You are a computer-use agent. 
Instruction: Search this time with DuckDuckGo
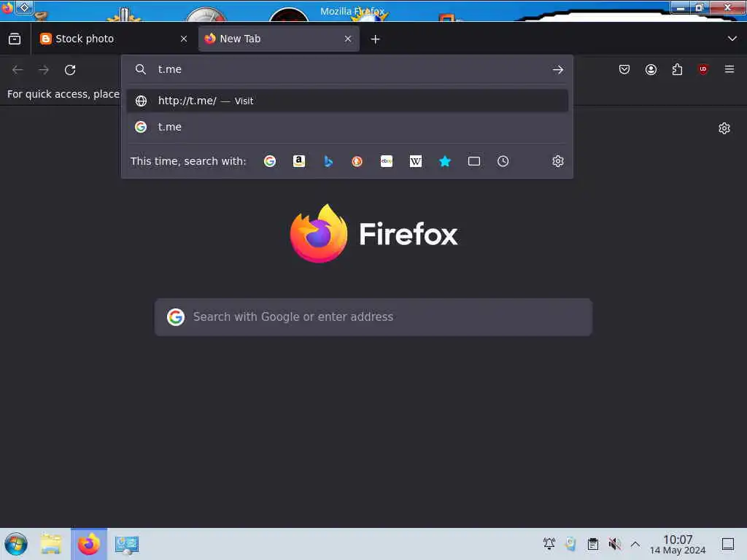(357, 161)
